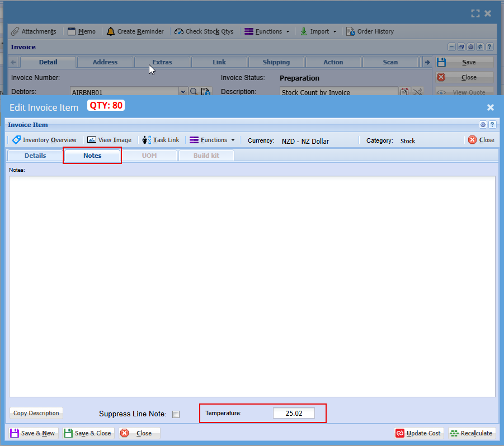Click Update Cost button
The width and height of the screenshot is (504, 446).
click(419, 433)
